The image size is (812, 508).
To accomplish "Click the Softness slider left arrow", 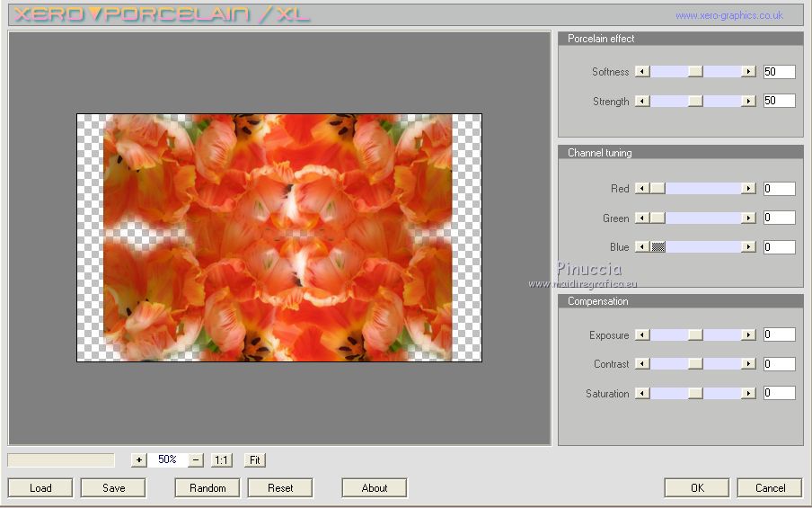I will [642, 72].
